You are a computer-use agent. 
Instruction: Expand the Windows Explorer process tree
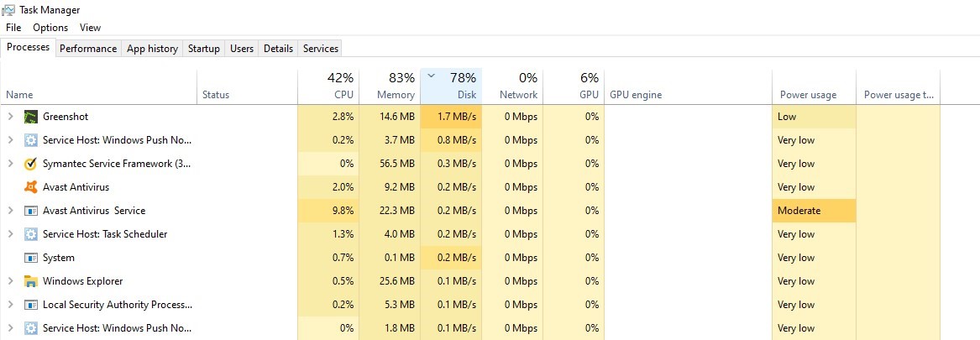[x=10, y=281]
